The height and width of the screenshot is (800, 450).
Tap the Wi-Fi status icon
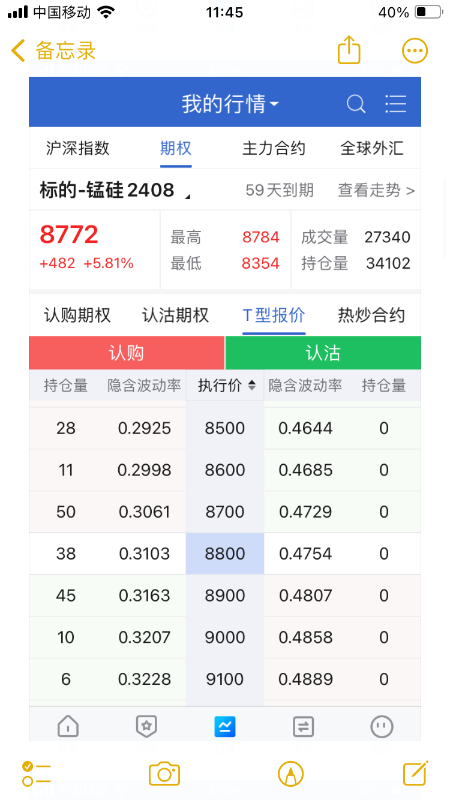click(106, 12)
